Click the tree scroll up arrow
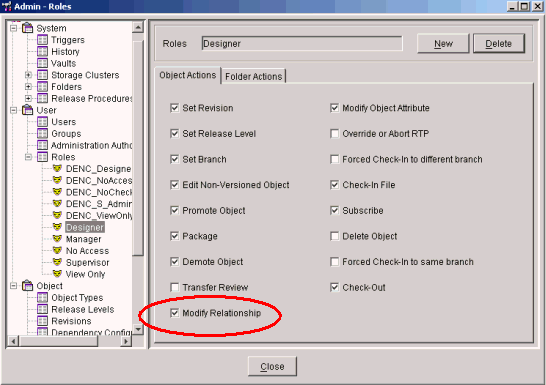 [x=138, y=27]
